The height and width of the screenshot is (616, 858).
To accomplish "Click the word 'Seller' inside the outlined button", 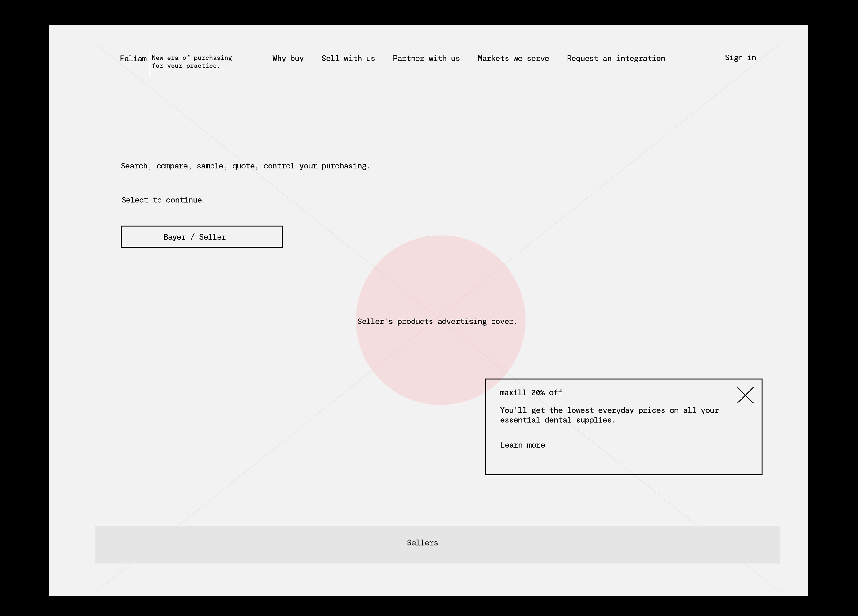I will click(x=212, y=237).
